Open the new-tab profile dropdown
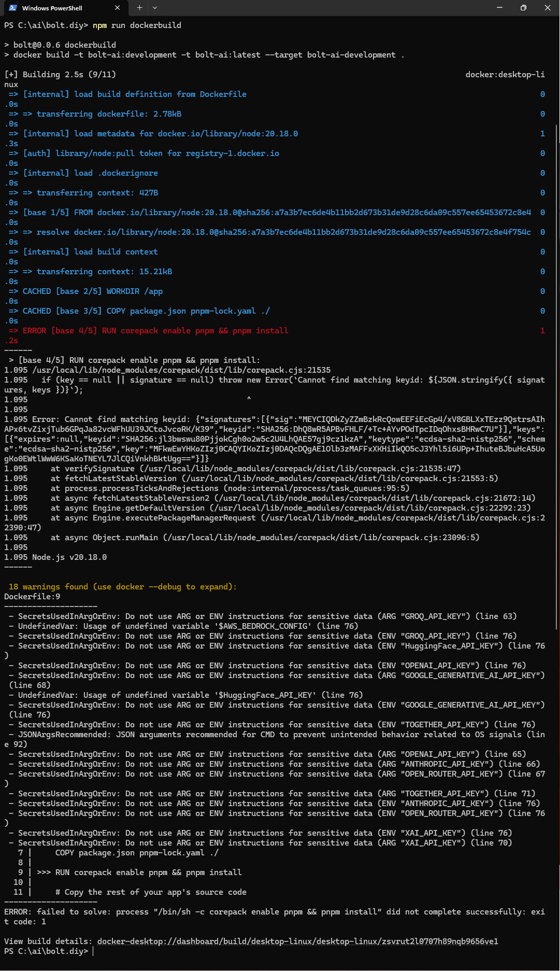 tap(154, 8)
